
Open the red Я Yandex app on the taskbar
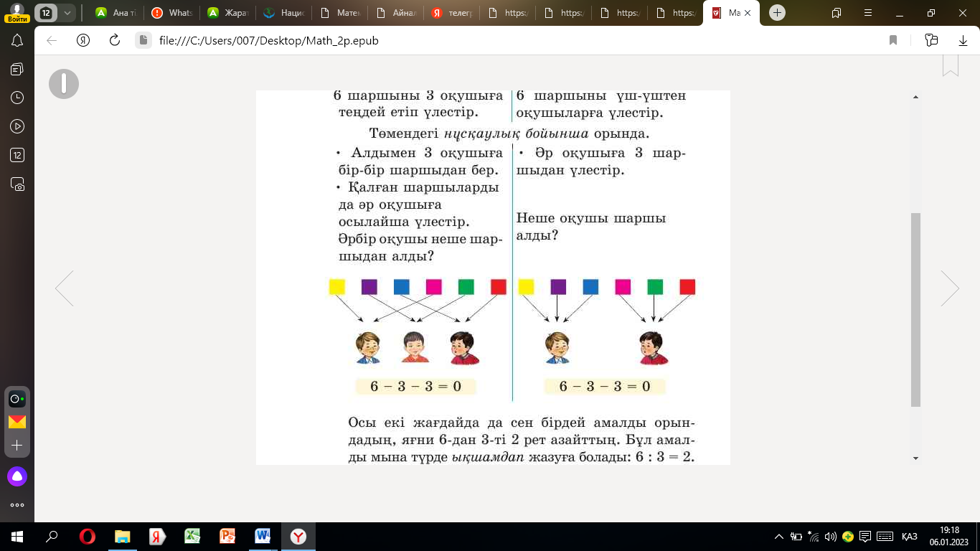tap(157, 537)
